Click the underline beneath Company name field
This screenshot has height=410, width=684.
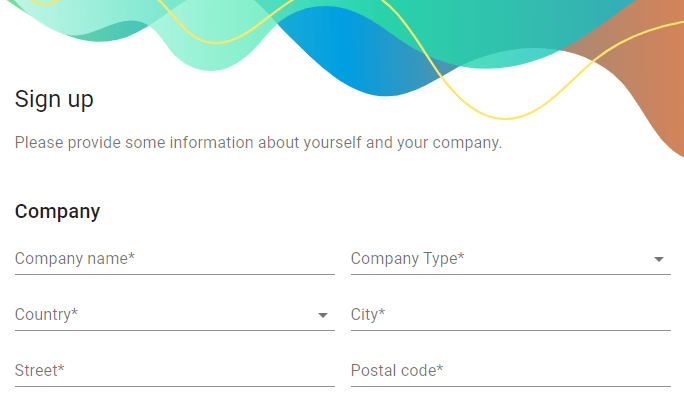[175, 274]
